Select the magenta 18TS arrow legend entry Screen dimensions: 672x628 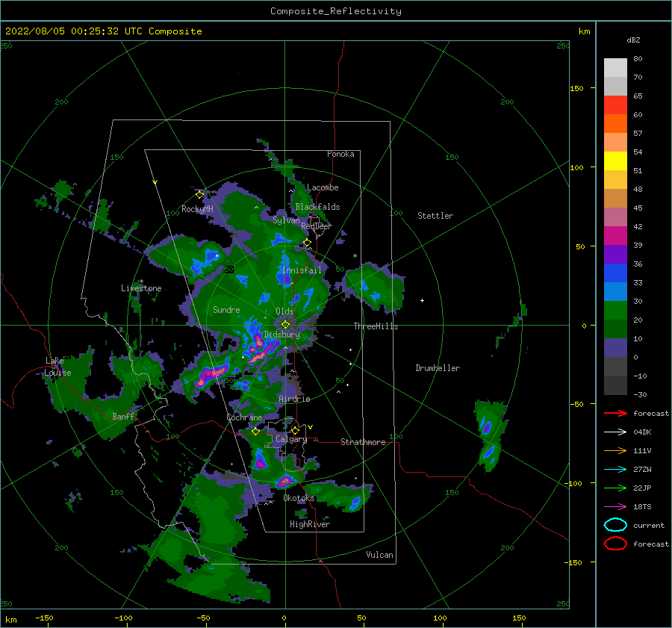[615, 506]
